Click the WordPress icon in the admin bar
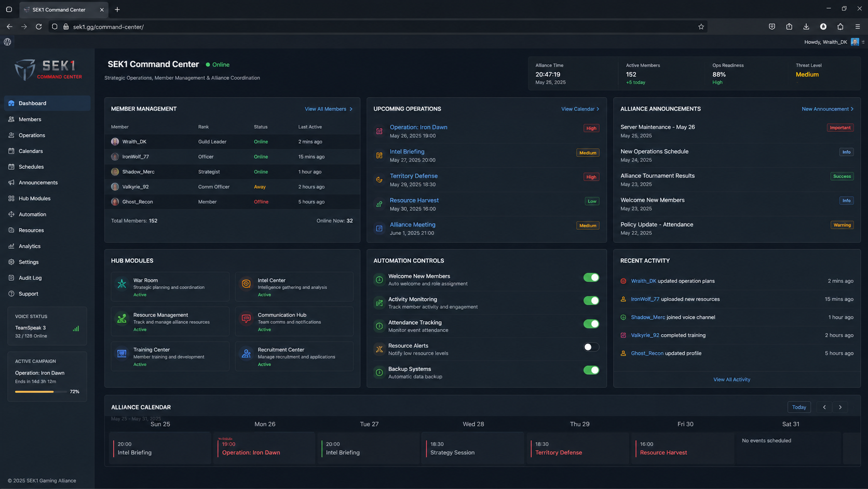 coord(7,42)
